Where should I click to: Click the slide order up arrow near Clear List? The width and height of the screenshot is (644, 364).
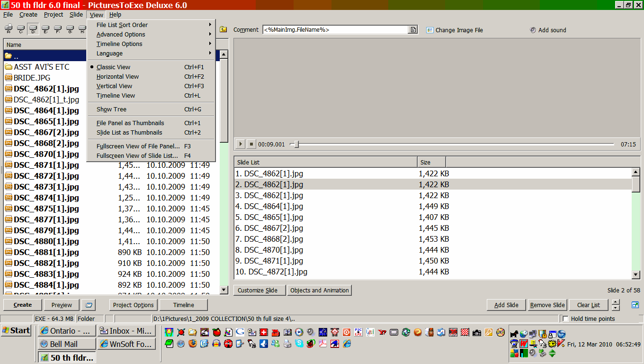click(616, 302)
